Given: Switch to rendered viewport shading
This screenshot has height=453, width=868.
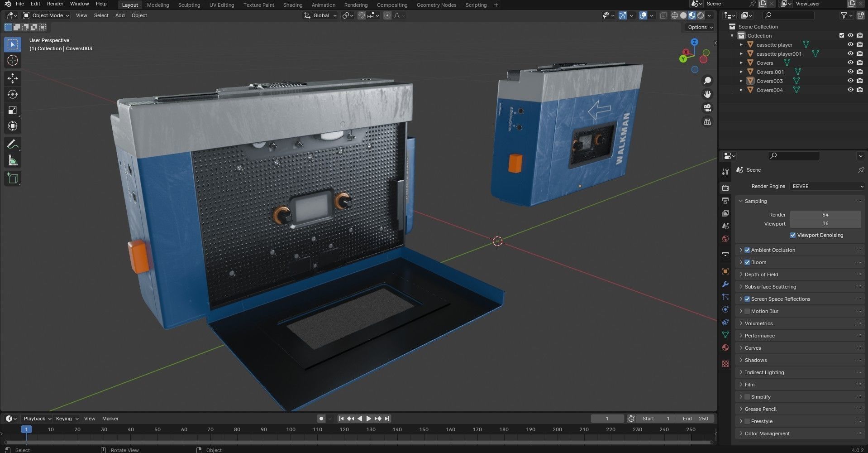Looking at the screenshot, I should pos(701,15).
